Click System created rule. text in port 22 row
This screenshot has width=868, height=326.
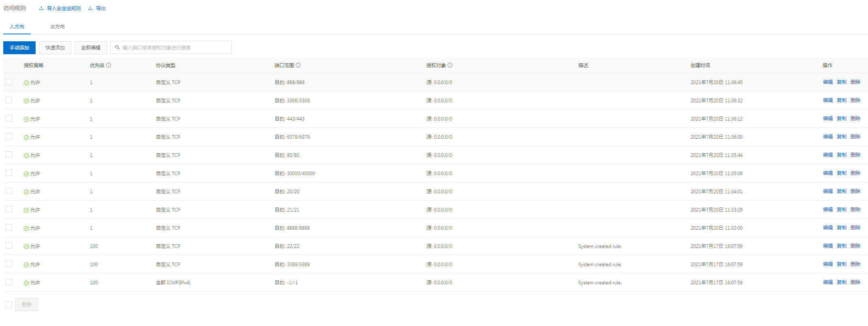(600, 246)
